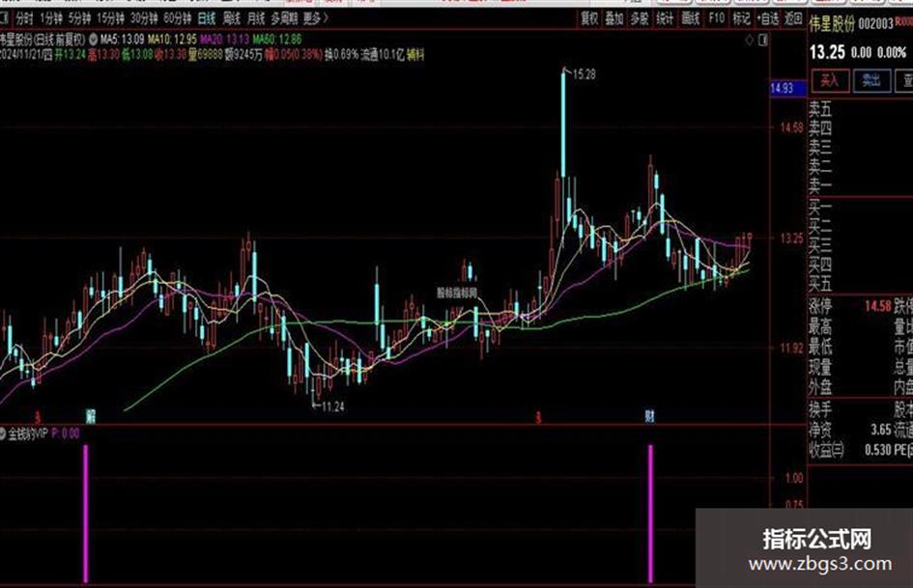Open the 多周期 multi-period menu

[x=284, y=18]
